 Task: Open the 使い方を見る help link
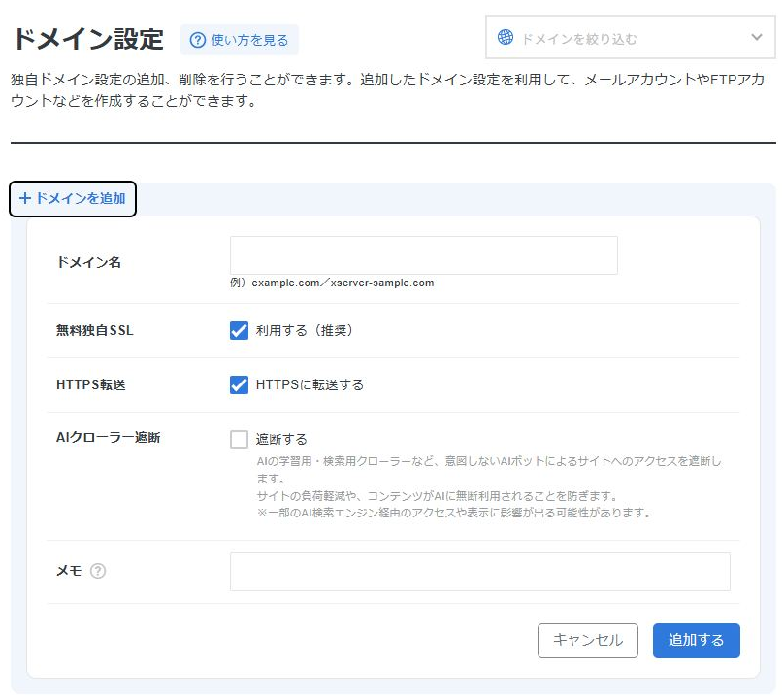click(249, 40)
